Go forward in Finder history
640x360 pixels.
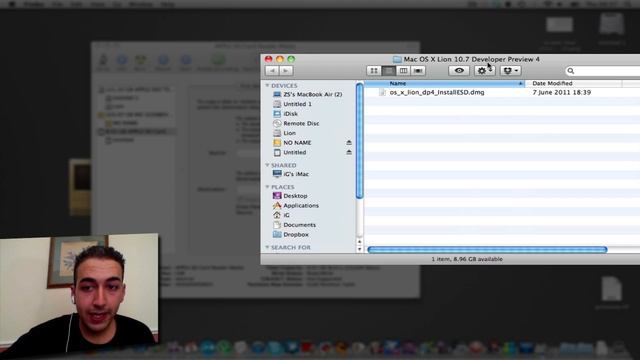(x=286, y=71)
